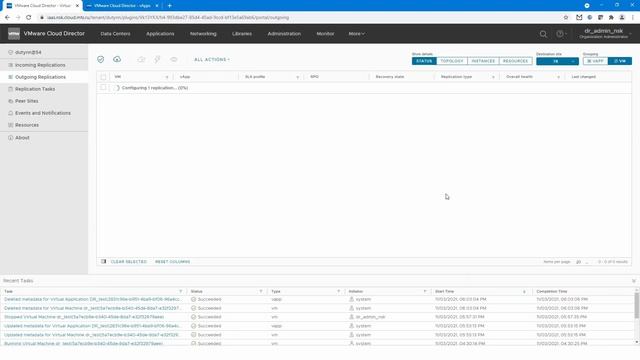The height and width of the screenshot is (360, 640).
Task: Open Libraries in top navigation
Action: 242,34
